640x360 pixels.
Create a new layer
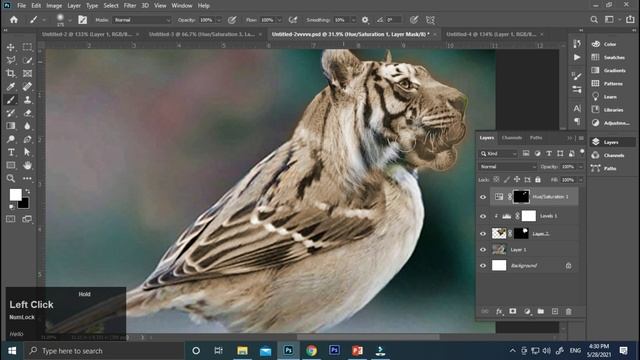coord(555,311)
